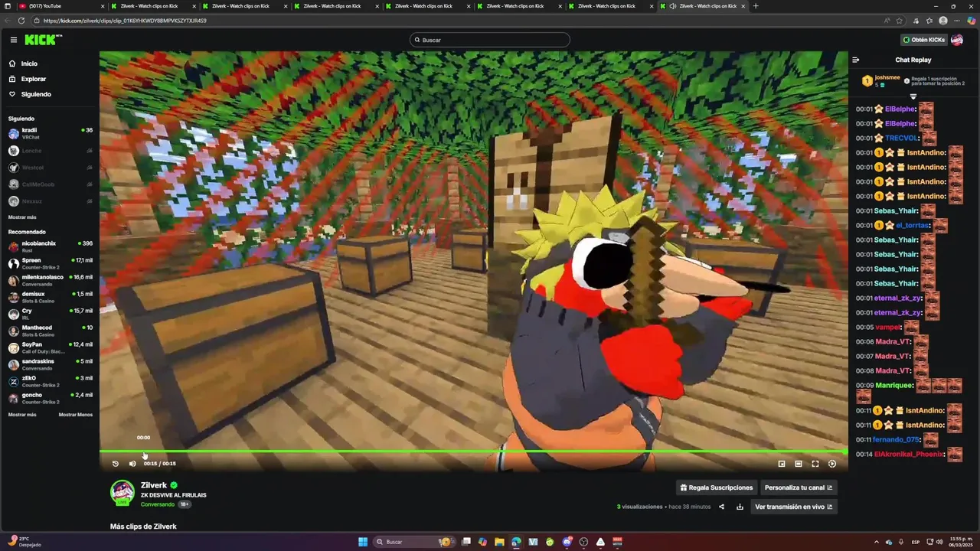Open Spreen recommended channel
This screenshot has height=551, width=980.
pos(50,263)
